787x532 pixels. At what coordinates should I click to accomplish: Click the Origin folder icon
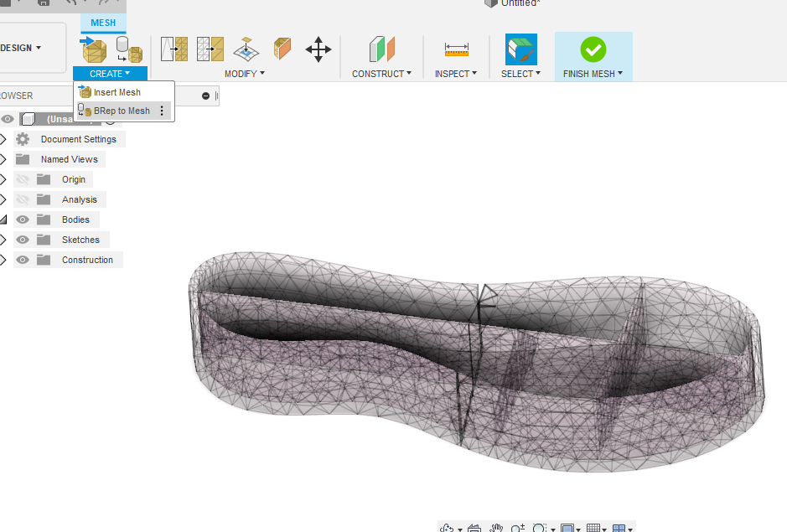44,179
